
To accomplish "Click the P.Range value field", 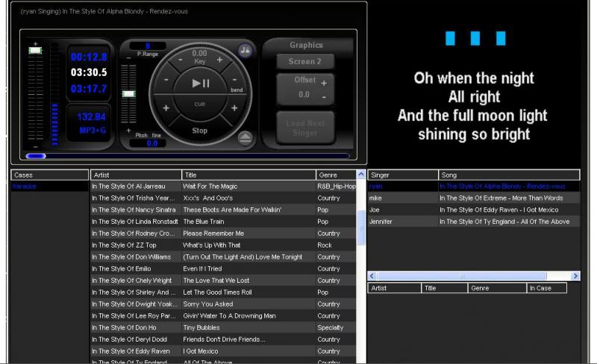I will [147, 45].
